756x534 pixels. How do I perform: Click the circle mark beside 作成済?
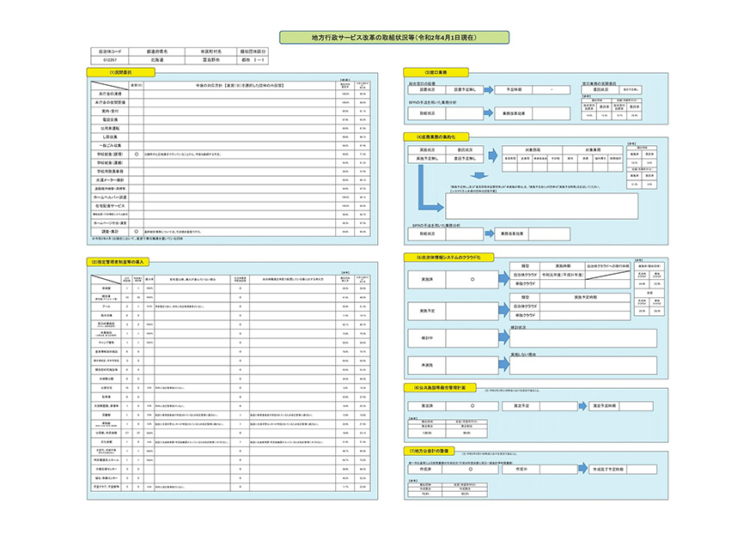tap(471, 470)
